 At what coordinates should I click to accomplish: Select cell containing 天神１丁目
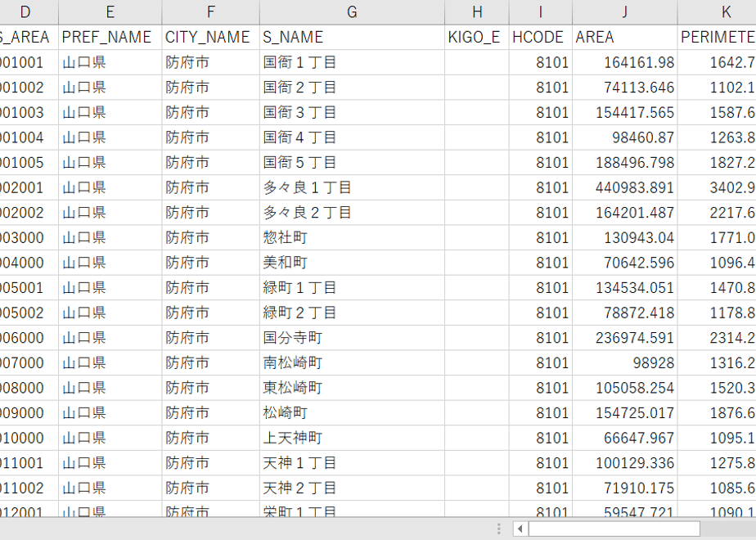(352, 463)
